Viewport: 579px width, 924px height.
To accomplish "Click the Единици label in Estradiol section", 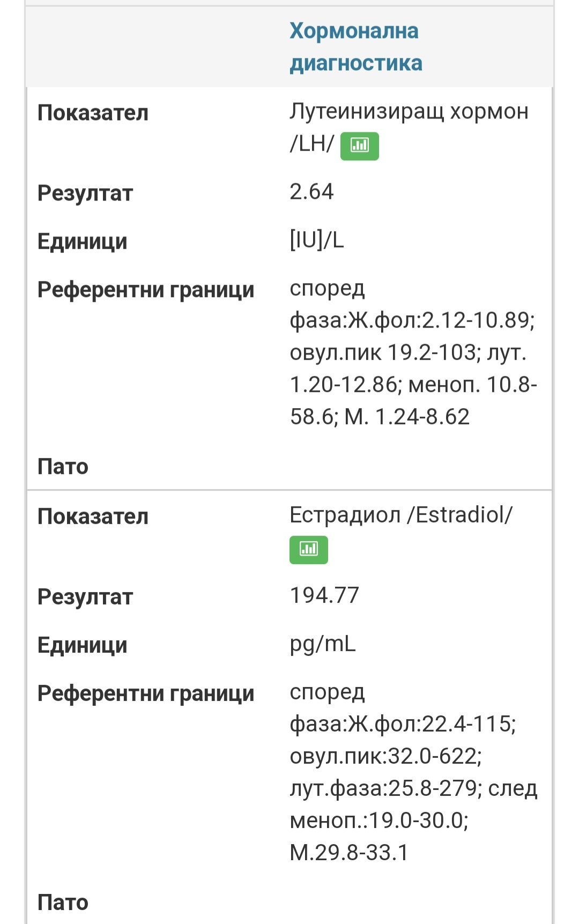I will click(x=83, y=645).
